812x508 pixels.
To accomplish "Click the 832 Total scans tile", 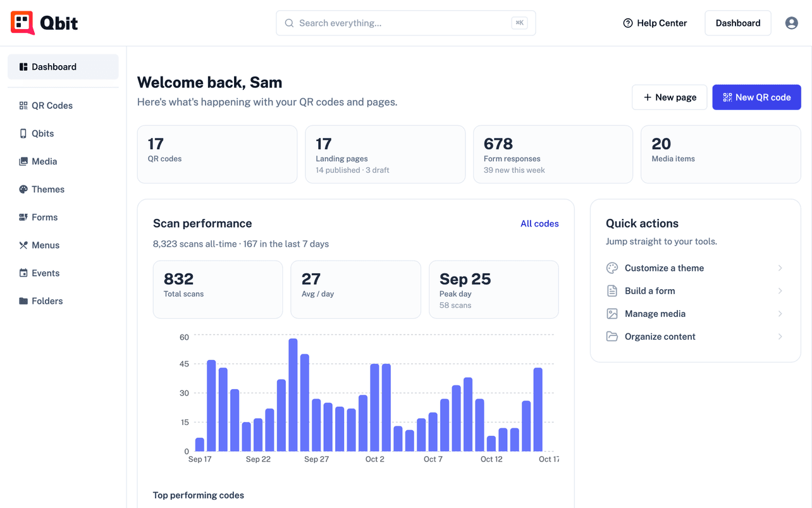I will pos(218,290).
